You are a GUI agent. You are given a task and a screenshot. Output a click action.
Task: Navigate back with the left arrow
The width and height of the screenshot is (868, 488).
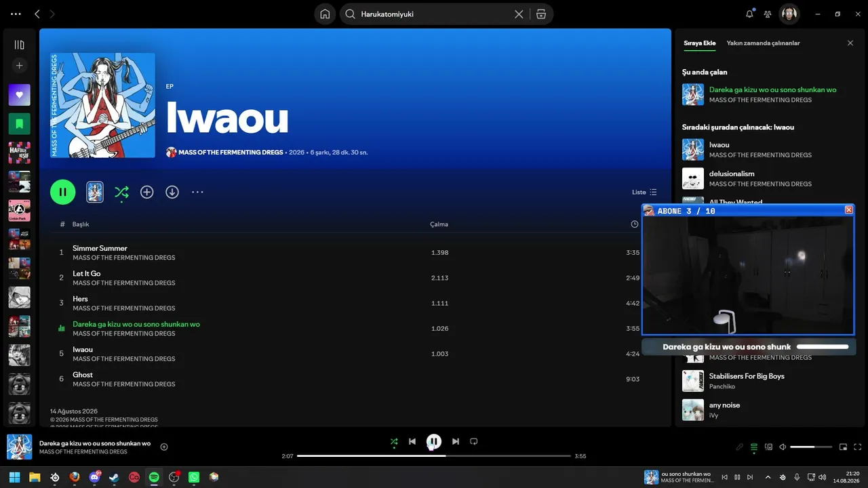pyautogui.click(x=37, y=14)
